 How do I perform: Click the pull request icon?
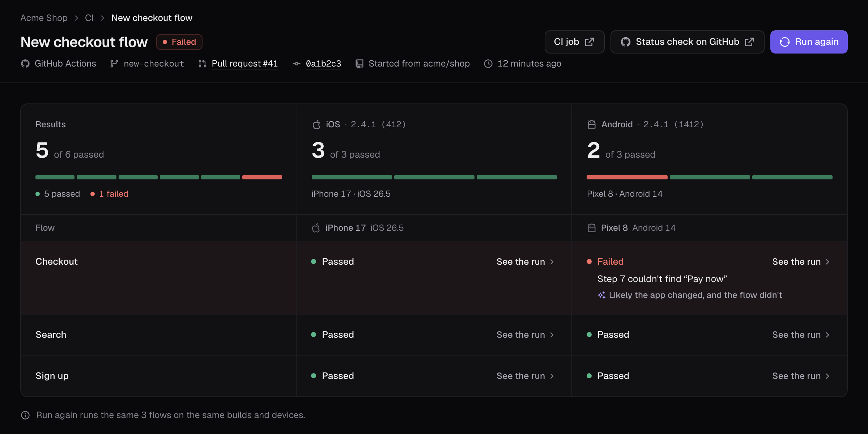[x=202, y=64]
